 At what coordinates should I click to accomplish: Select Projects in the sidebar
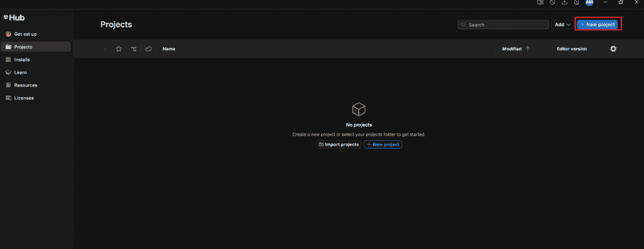point(36,47)
